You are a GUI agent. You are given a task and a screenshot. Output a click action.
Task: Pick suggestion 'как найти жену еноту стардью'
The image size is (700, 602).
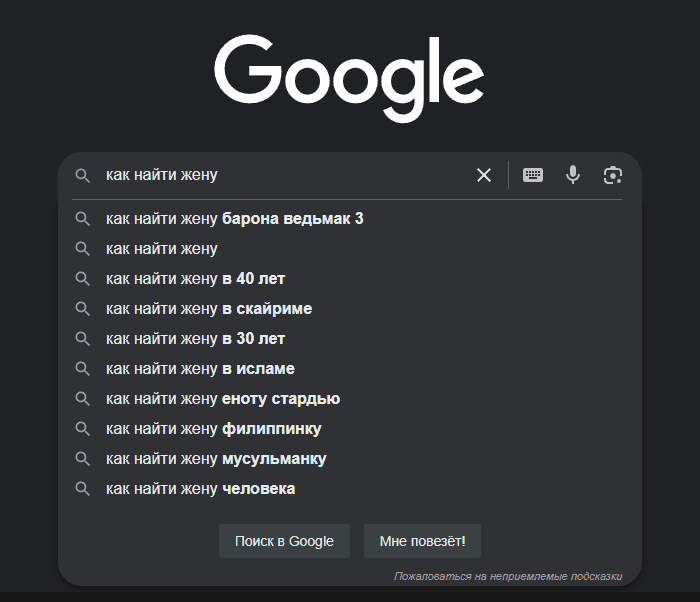tap(350, 398)
